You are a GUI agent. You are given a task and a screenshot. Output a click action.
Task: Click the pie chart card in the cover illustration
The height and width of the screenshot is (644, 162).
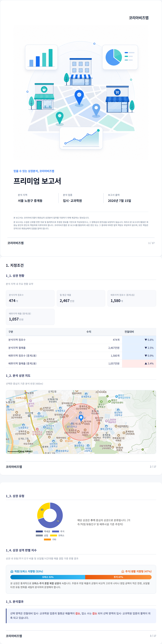pos(120,57)
